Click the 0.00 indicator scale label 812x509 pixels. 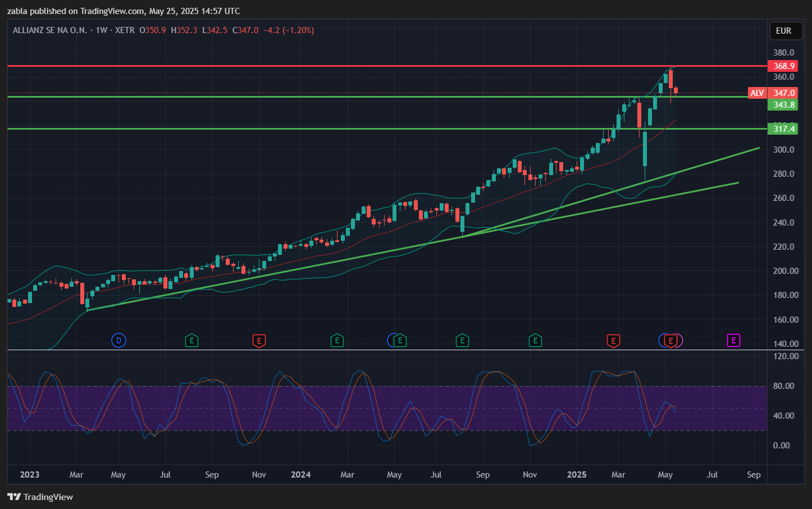coord(781,446)
